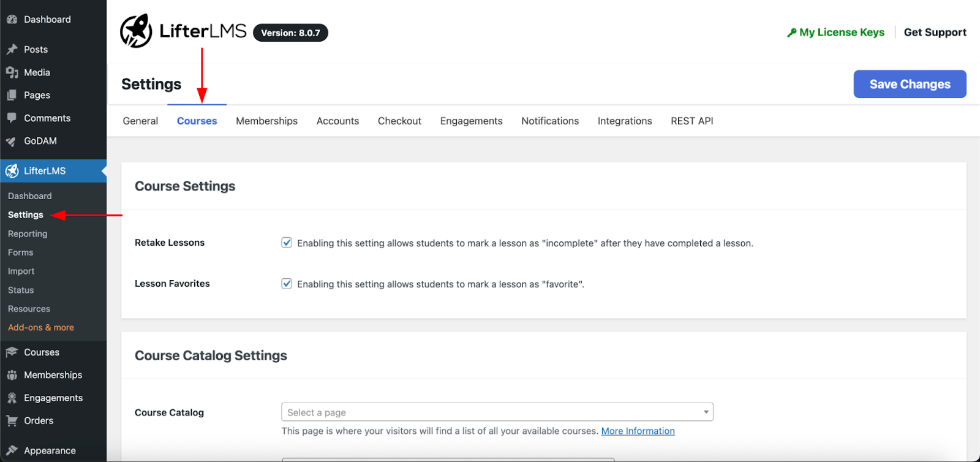
Task: Click the Get Support link
Action: pyautogui.click(x=935, y=32)
